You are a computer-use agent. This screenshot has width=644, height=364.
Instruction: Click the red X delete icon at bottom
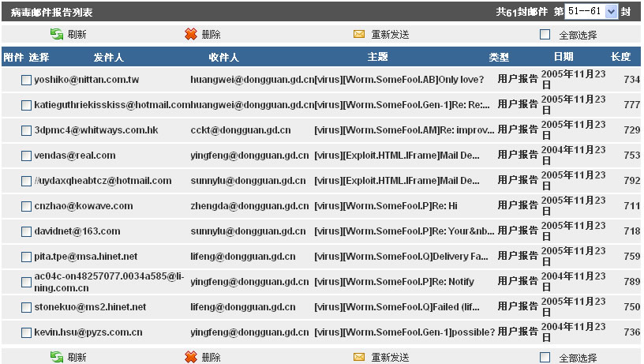click(x=190, y=358)
